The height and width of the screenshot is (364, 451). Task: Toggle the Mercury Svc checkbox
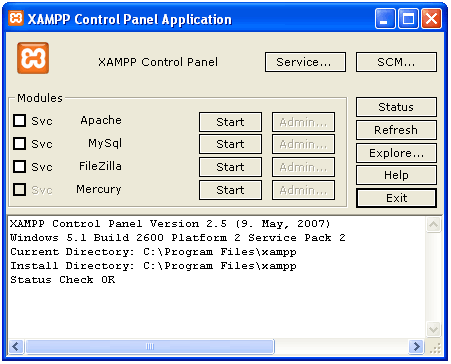(20, 189)
